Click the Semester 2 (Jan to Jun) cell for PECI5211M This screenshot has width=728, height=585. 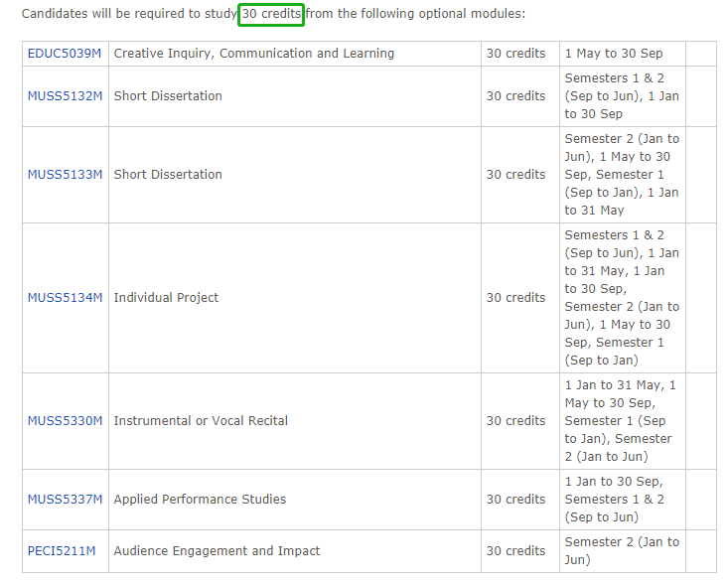(x=622, y=551)
